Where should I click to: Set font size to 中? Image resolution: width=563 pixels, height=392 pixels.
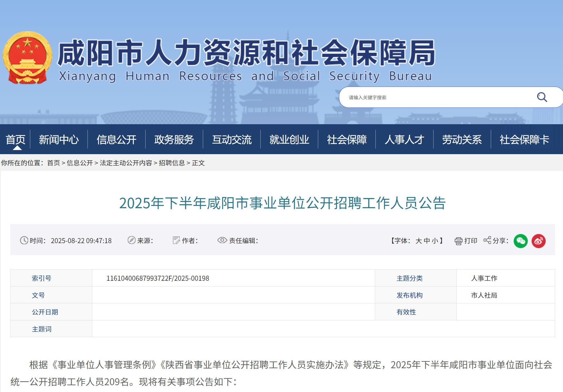[427, 241]
